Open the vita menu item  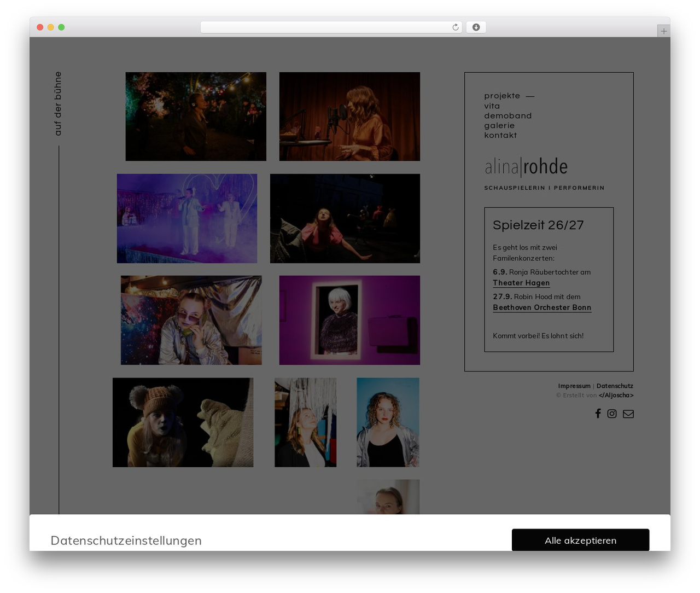(492, 106)
